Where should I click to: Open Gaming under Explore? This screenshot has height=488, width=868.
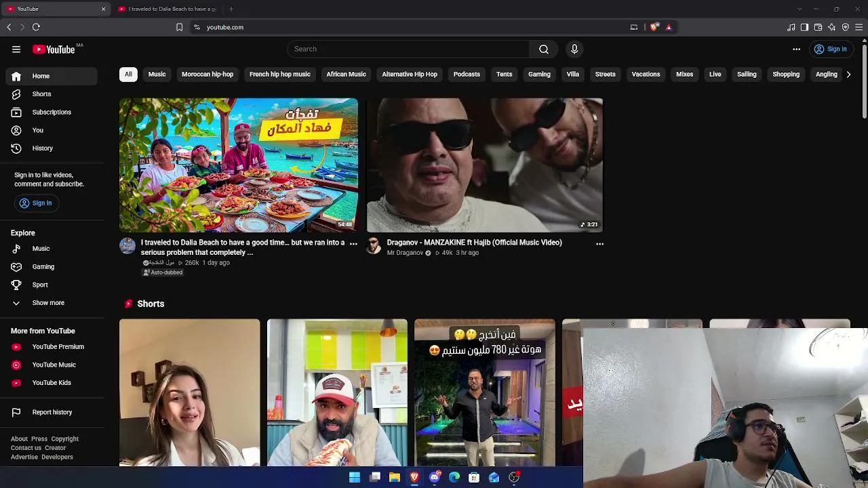[52, 266]
